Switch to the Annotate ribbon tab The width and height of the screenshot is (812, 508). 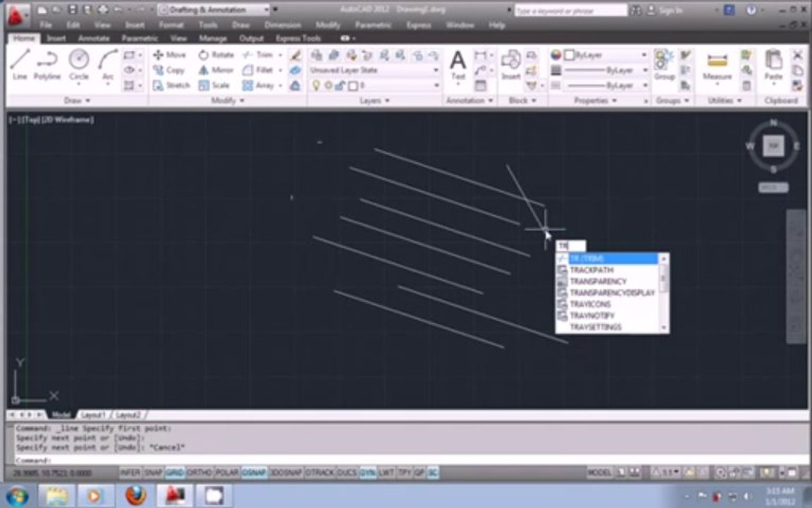coord(94,38)
